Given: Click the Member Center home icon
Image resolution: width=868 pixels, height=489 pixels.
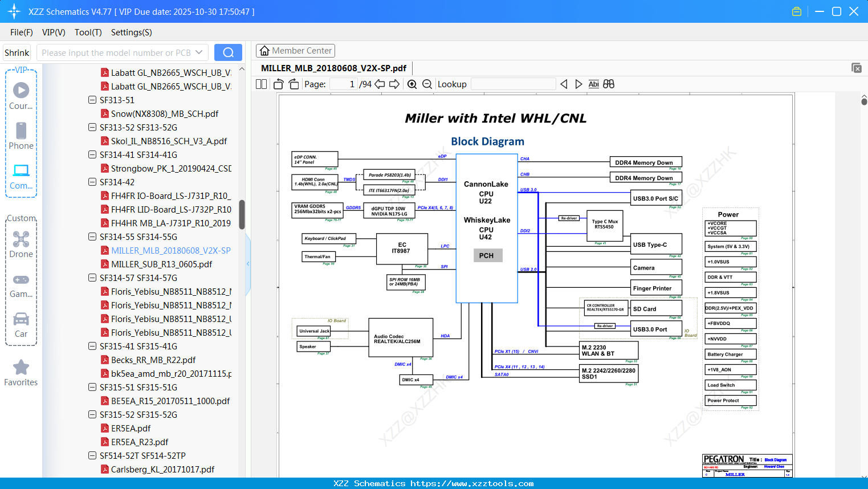Looking at the screenshot, I should (264, 51).
